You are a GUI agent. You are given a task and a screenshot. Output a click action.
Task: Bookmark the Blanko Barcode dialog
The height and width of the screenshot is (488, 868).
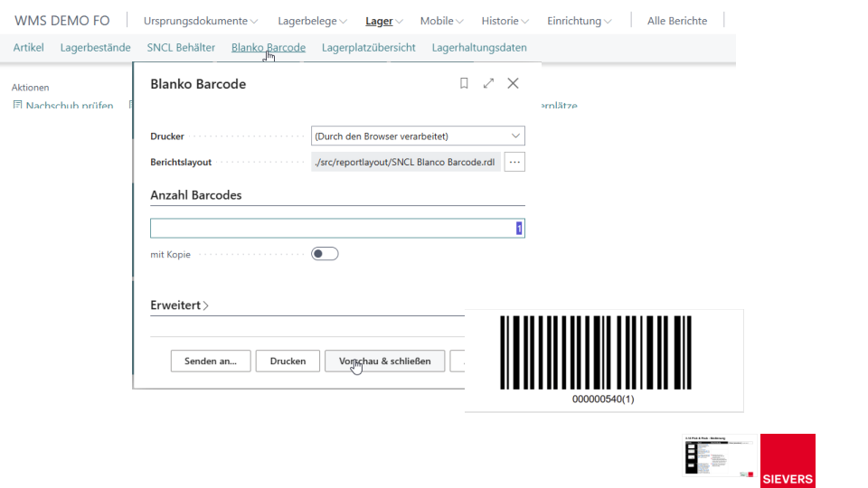464,83
